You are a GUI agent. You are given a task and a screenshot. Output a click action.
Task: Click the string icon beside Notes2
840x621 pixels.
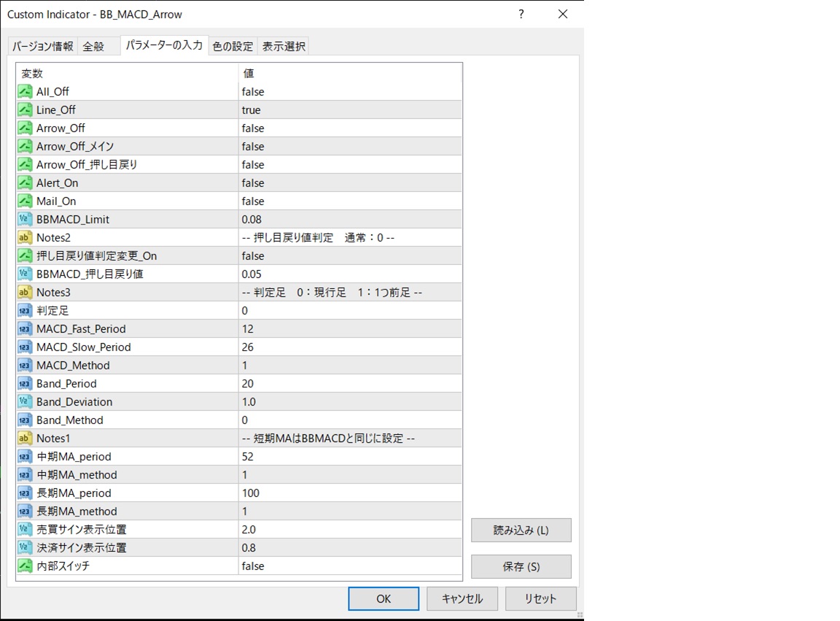[x=25, y=237]
